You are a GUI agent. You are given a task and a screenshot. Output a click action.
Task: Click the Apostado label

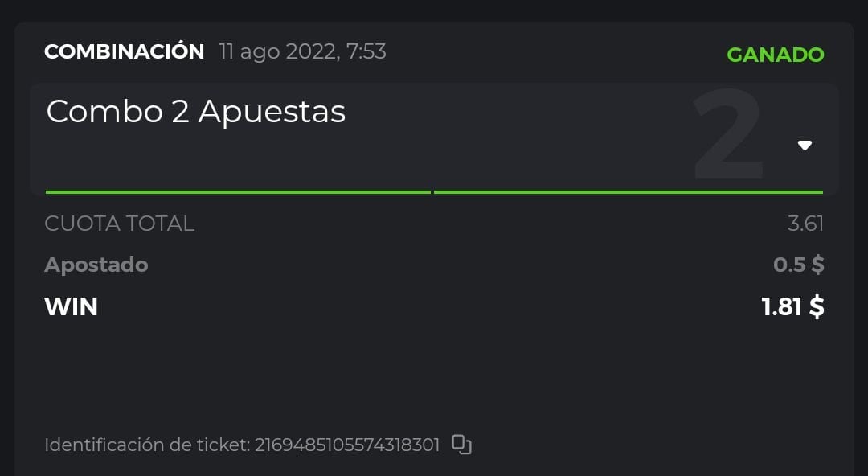click(96, 265)
